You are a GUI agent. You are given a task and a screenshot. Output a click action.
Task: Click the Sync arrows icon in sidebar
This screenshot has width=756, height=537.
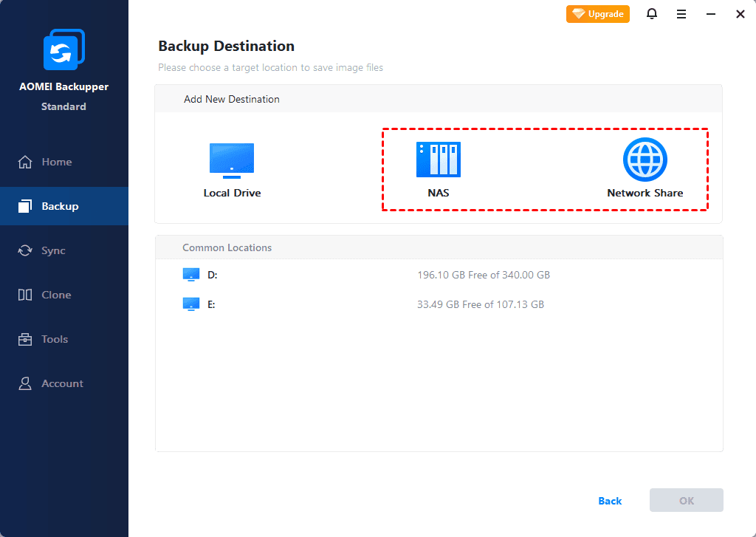[25, 250]
